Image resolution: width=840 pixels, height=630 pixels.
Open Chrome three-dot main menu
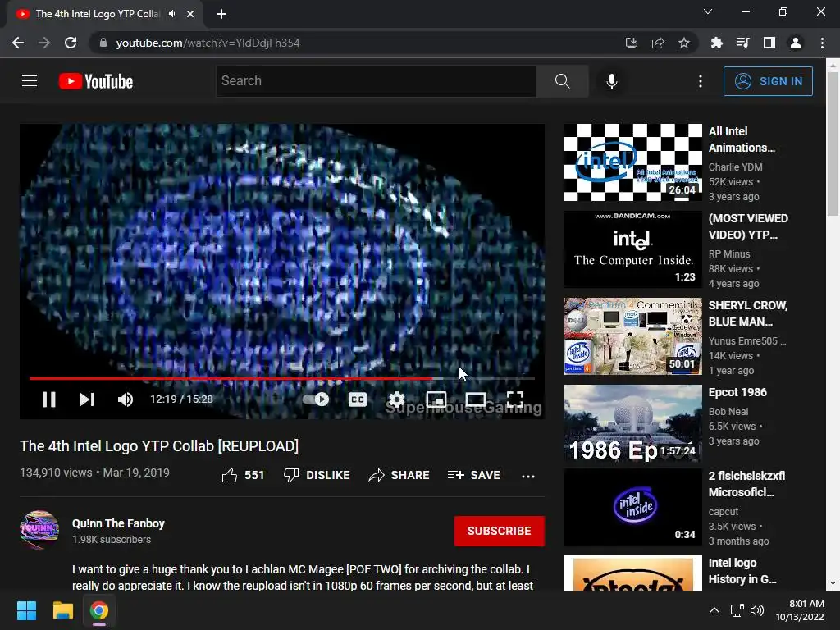pyautogui.click(x=822, y=43)
